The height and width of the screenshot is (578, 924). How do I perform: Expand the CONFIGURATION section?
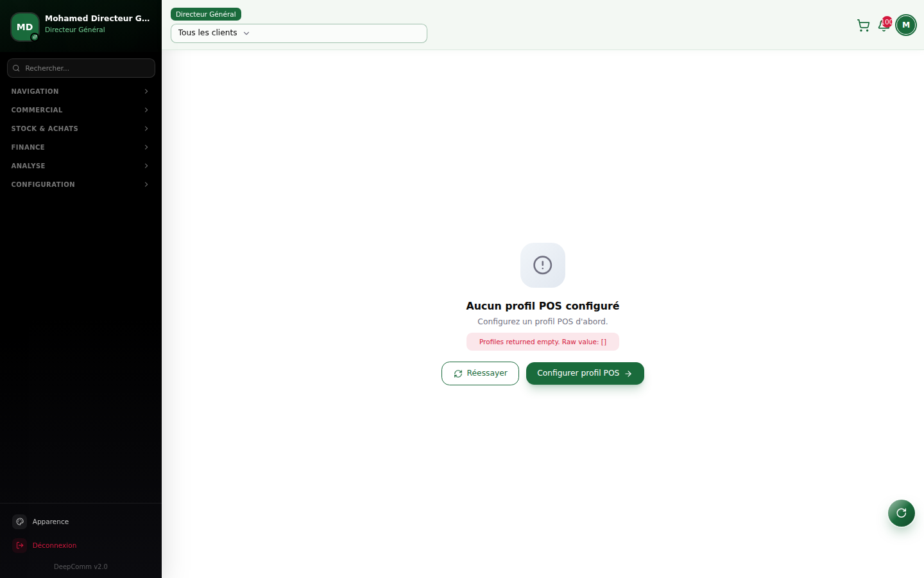tap(81, 184)
